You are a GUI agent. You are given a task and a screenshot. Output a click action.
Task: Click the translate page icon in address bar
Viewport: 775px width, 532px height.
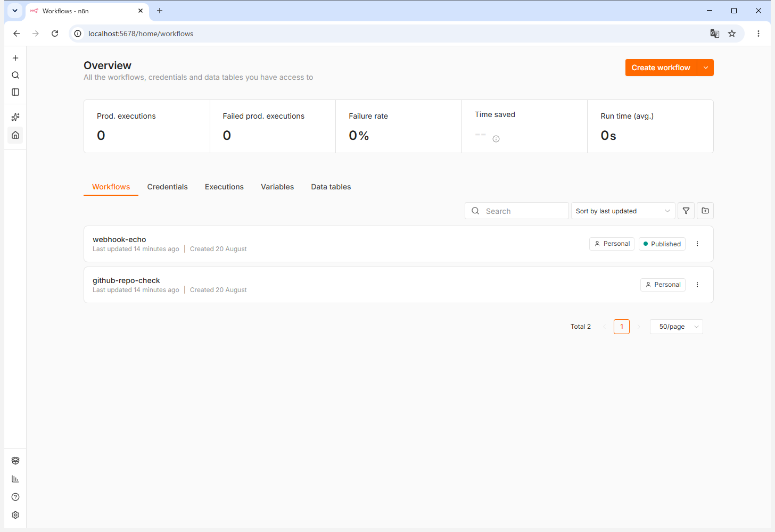[x=715, y=34]
